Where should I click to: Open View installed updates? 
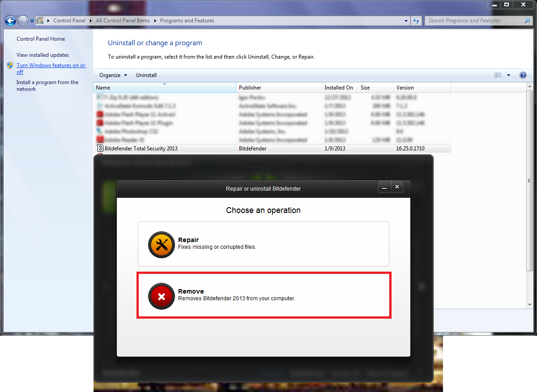point(43,55)
